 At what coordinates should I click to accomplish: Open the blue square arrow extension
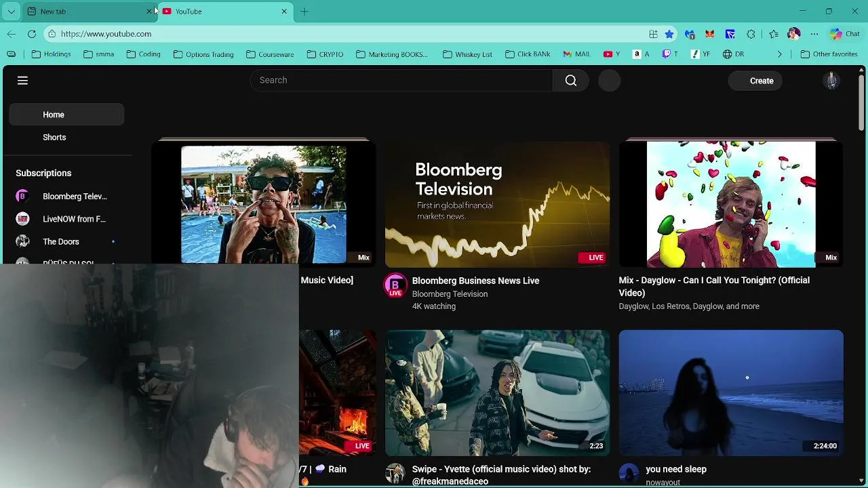coord(730,34)
